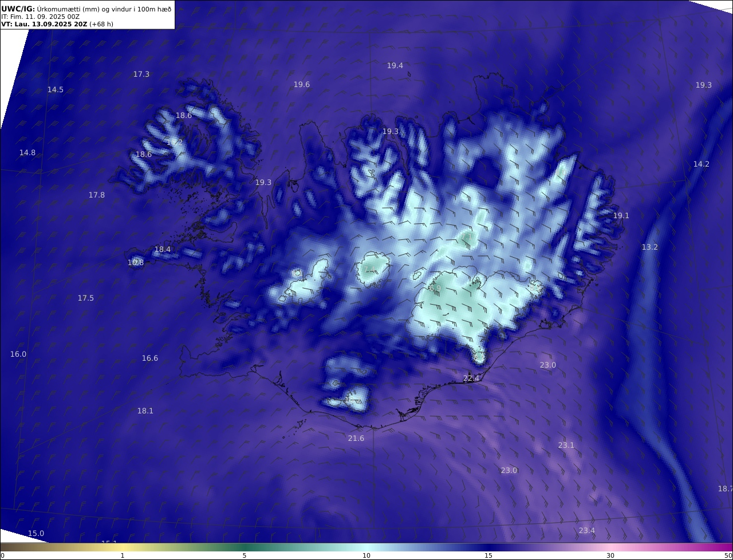Click the 17.3 value on the map
The height and width of the screenshot is (560, 733).
coord(141,74)
